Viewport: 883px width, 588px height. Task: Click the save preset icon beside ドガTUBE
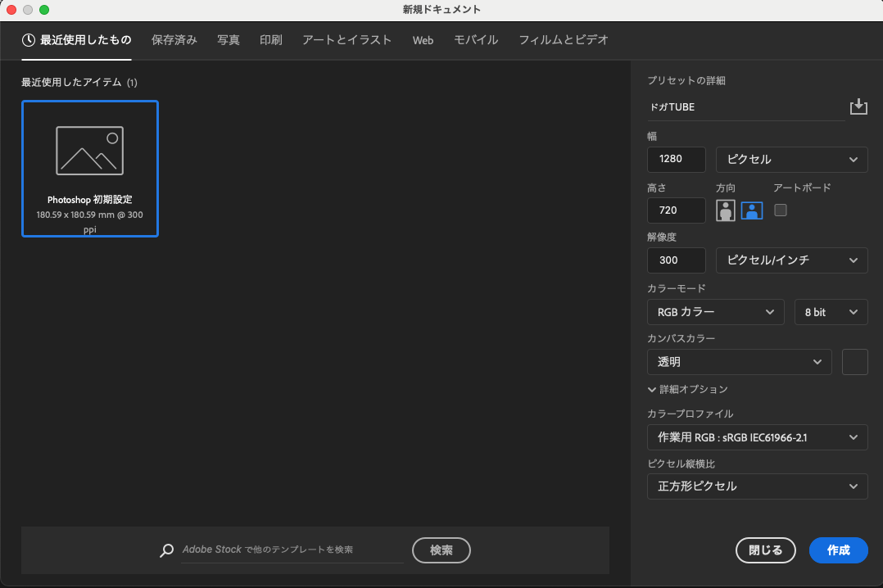tap(858, 106)
